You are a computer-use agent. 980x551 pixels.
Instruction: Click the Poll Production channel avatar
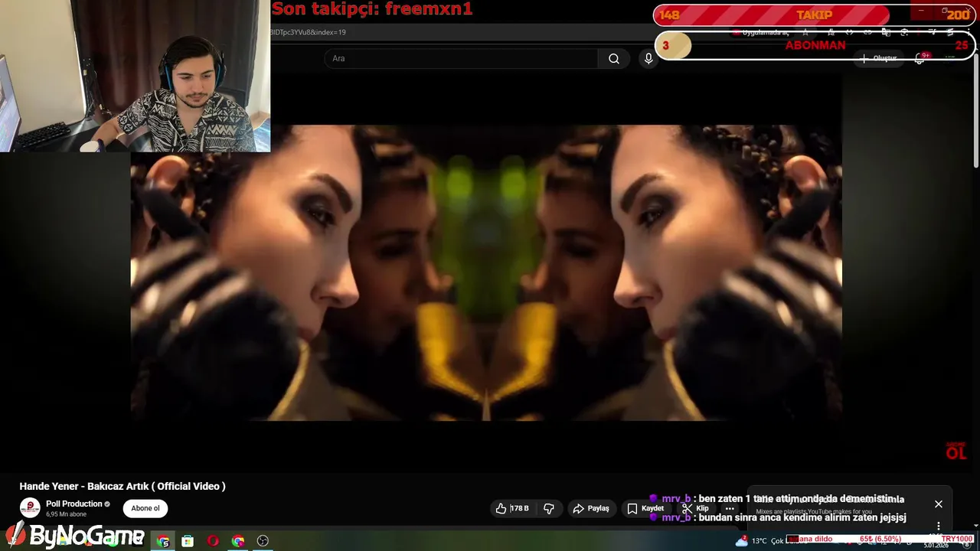(x=30, y=508)
